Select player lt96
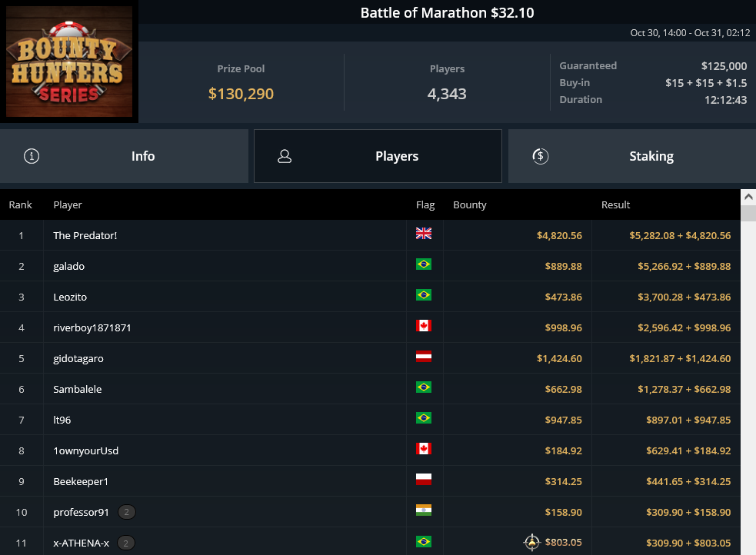Viewport: 756px width, 555px height. click(x=62, y=420)
